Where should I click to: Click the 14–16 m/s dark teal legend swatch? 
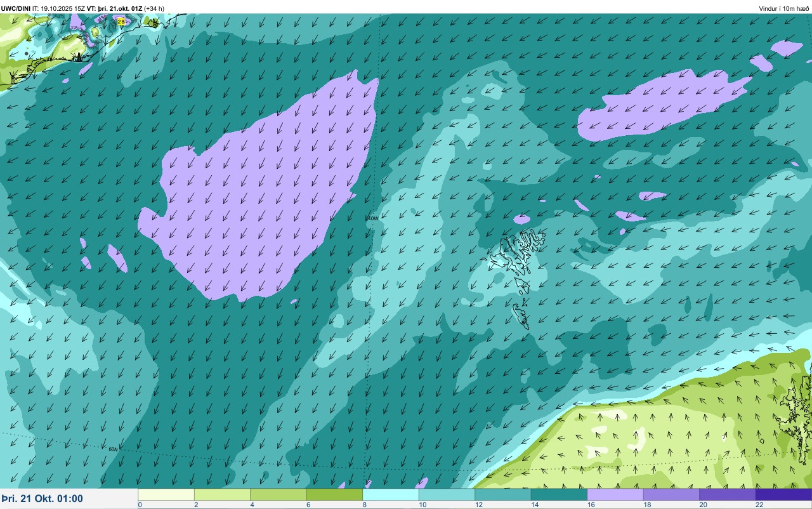point(559,494)
